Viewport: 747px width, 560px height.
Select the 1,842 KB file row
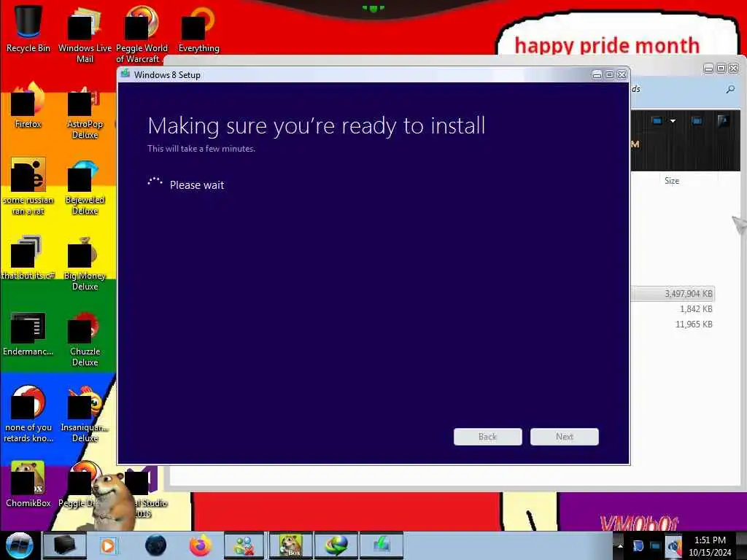pos(673,309)
